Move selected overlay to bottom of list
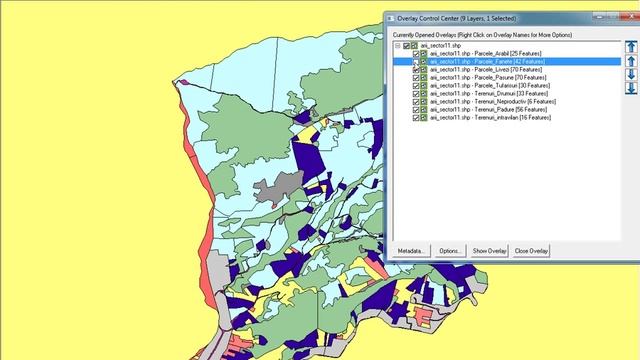The image size is (640, 360). [x=631, y=88]
